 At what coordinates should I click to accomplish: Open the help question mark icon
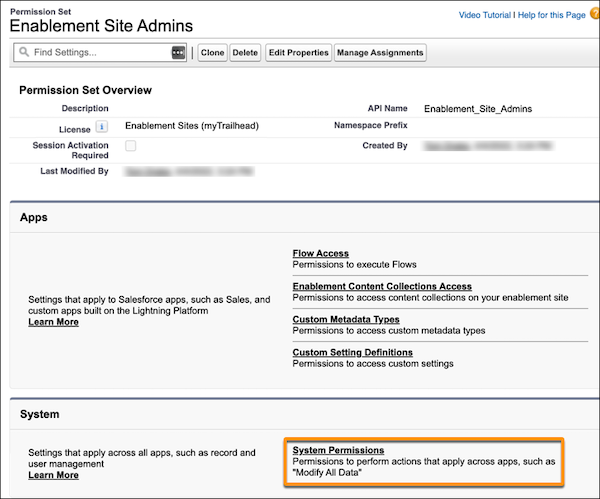click(595, 14)
